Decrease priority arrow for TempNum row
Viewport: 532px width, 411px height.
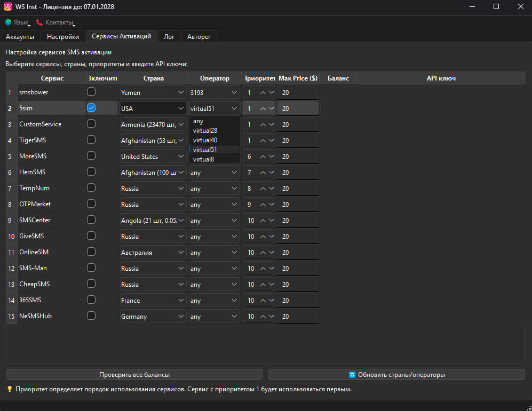point(272,189)
